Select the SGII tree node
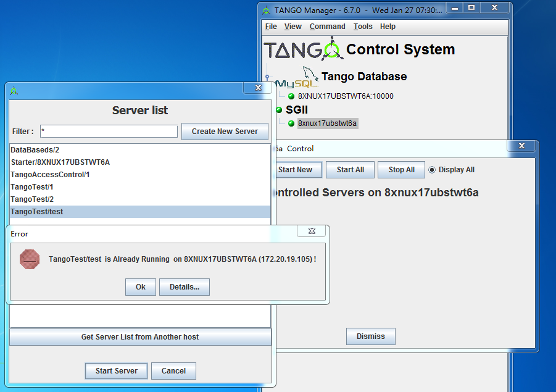The width and height of the screenshot is (556, 392). [297, 110]
